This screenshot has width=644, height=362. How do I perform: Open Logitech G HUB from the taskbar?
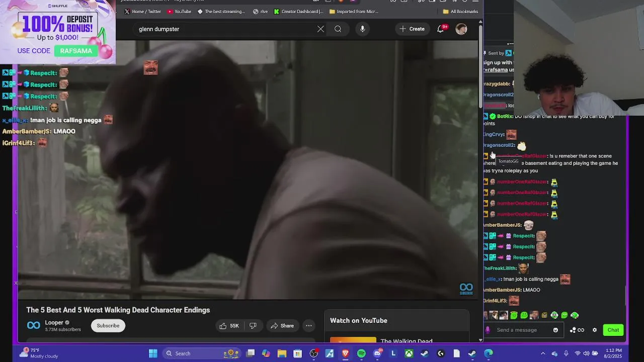click(x=441, y=353)
